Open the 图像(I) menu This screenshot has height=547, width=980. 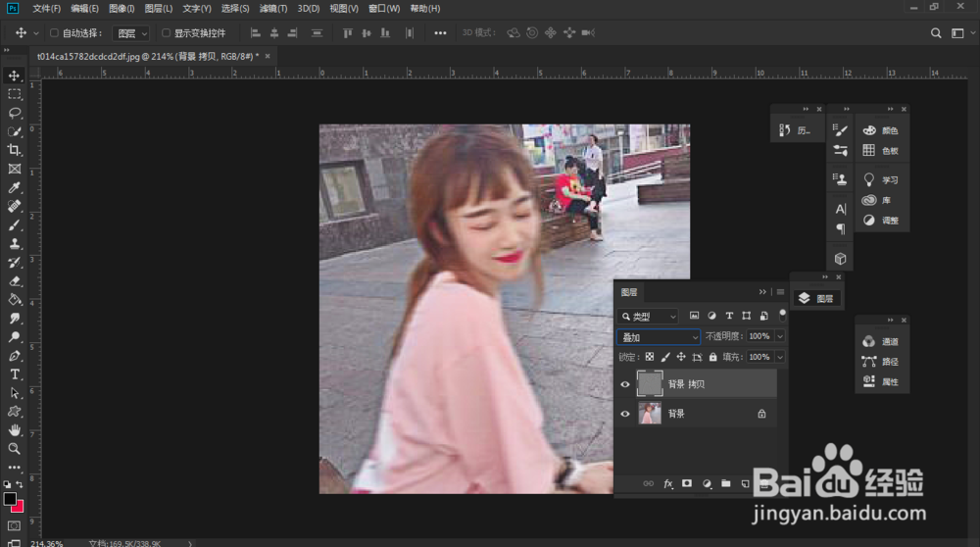click(x=122, y=9)
